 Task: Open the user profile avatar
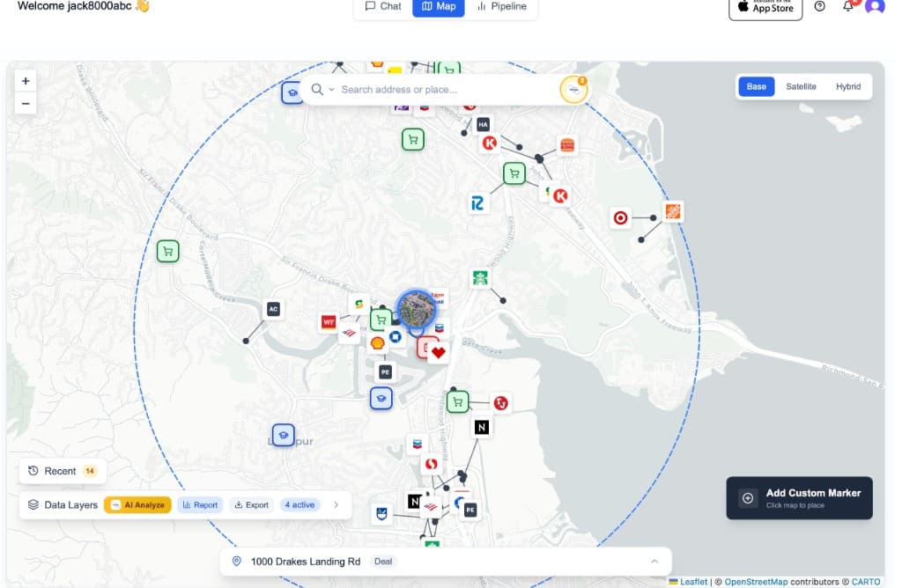click(875, 6)
